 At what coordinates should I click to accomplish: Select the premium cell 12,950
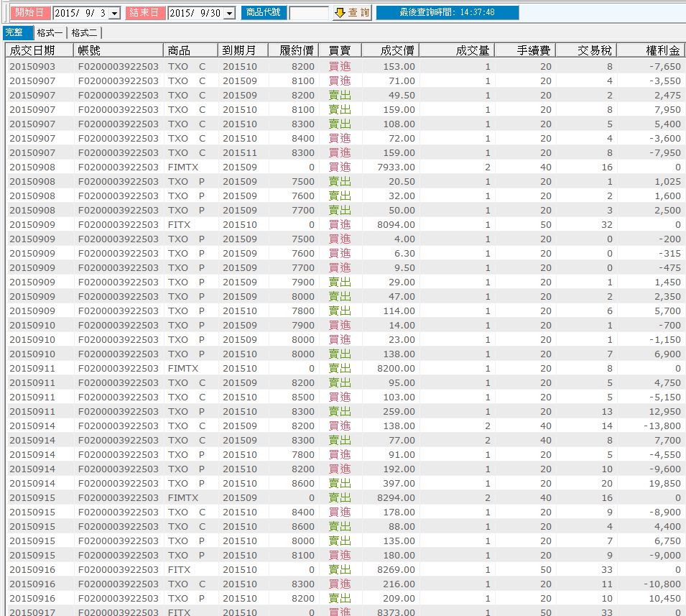[x=665, y=412]
